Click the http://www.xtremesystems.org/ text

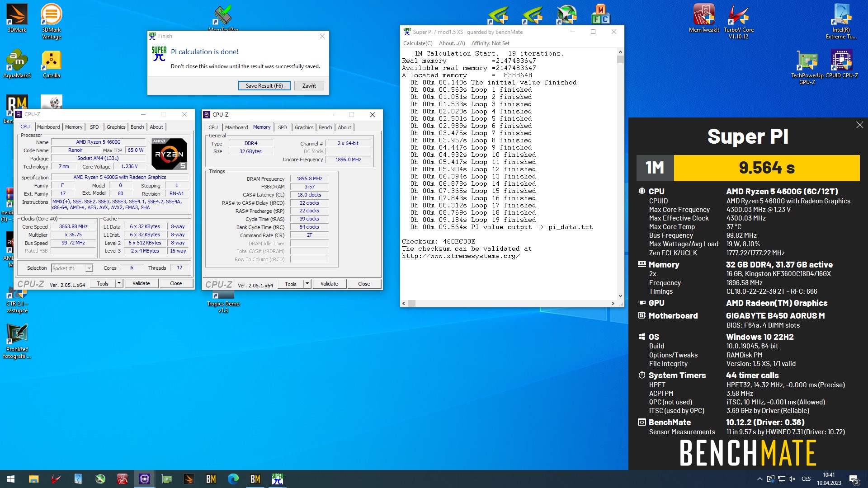(x=461, y=256)
